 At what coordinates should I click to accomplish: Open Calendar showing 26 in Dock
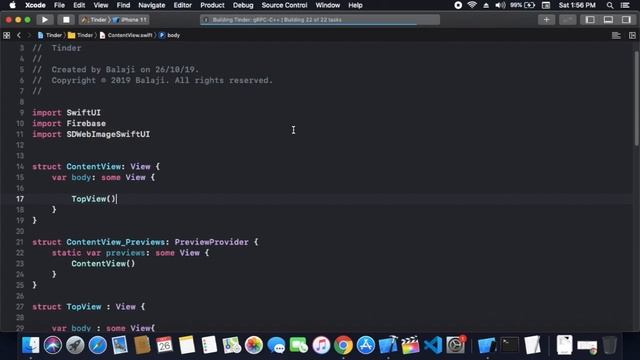(164, 345)
